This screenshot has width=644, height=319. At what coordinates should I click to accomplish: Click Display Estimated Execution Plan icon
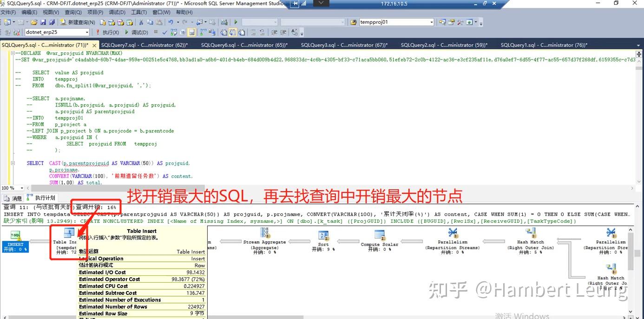pyautogui.click(x=173, y=32)
